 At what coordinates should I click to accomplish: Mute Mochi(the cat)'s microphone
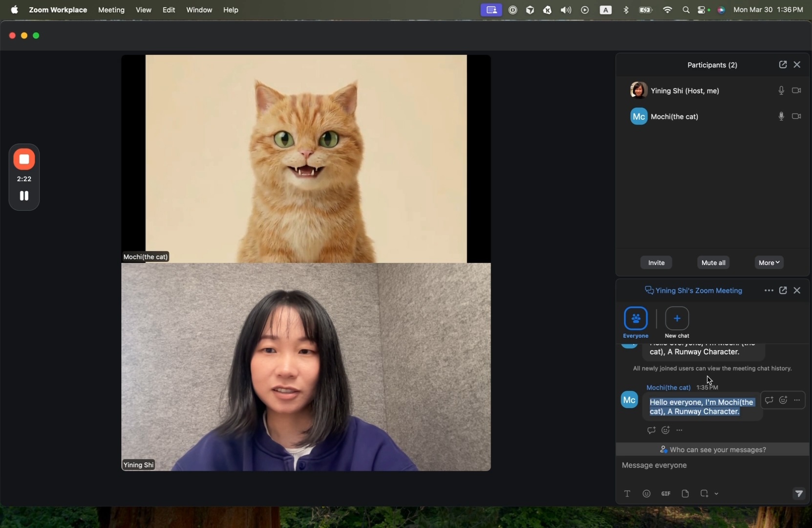(781, 116)
